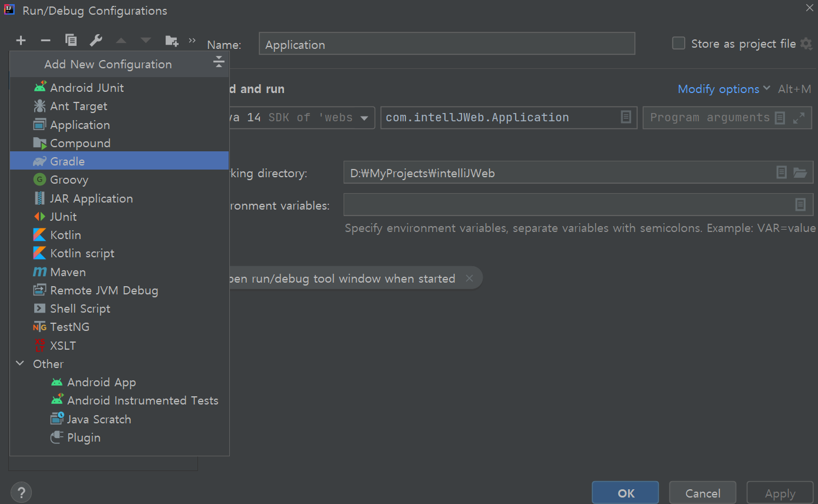Enable Store as project file checkbox
The image size is (818, 504).
679,44
